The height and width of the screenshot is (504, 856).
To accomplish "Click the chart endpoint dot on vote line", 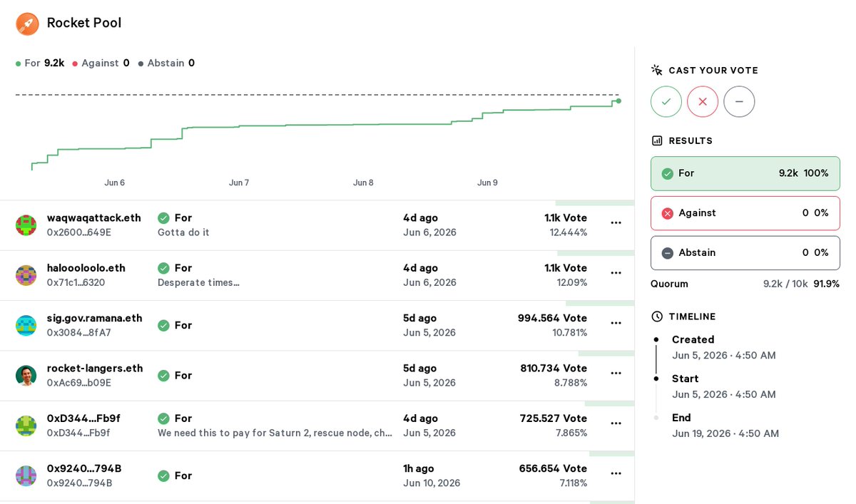I will pyautogui.click(x=618, y=101).
